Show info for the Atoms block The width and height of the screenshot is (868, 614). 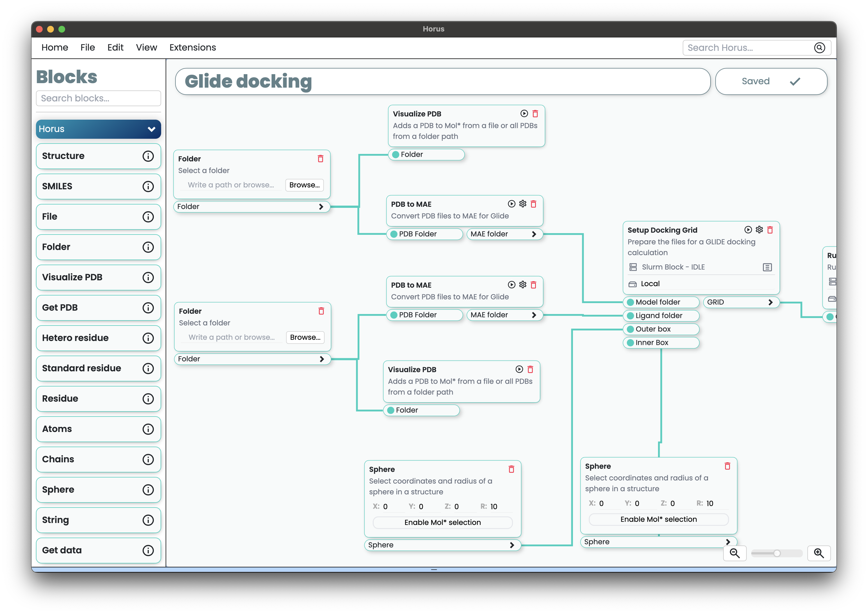pyautogui.click(x=148, y=429)
